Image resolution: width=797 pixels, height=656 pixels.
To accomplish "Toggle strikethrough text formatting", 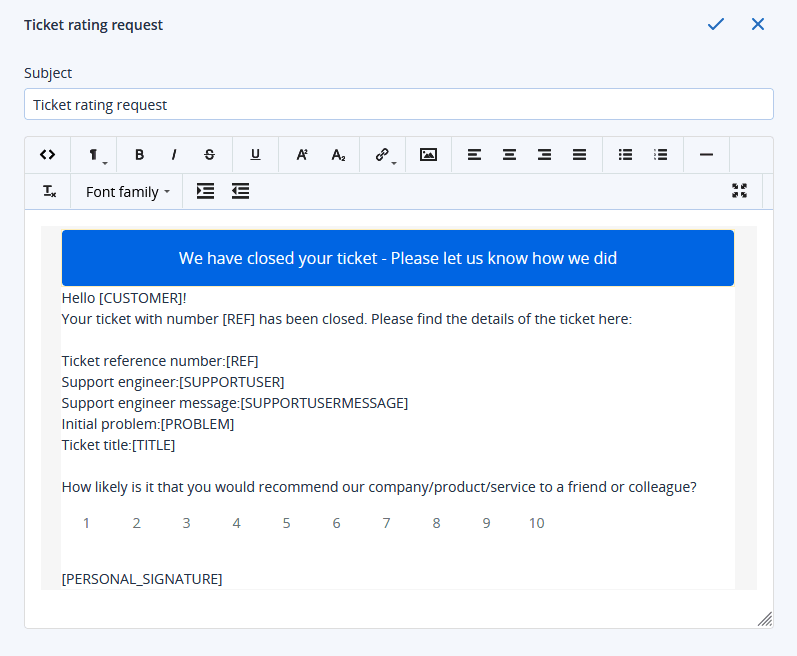I will click(x=209, y=155).
